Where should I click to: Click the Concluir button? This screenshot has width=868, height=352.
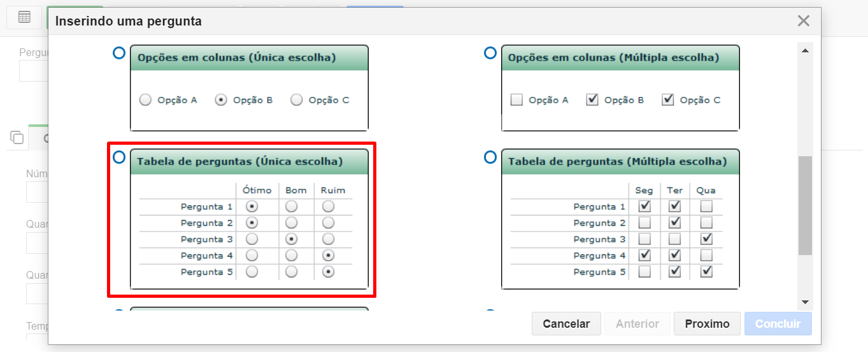pyautogui.click(x=778, y=324)
